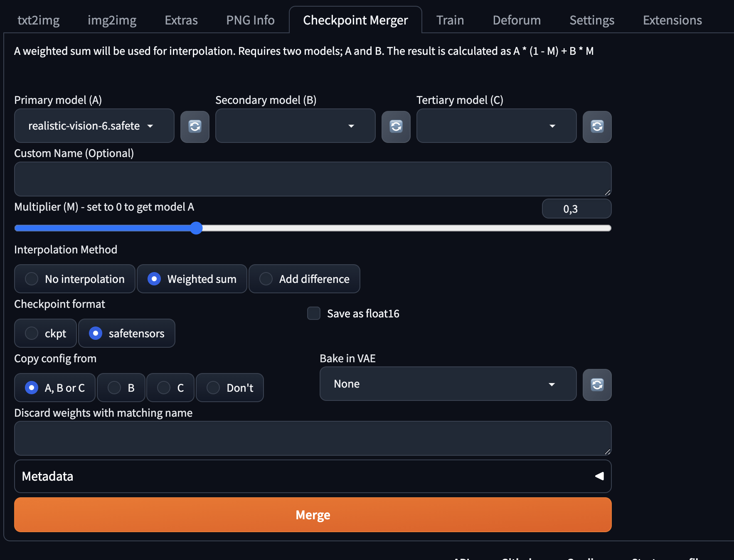Refresh the Bake in VAE list
The image size is (734, 560).
coord(597,385)
